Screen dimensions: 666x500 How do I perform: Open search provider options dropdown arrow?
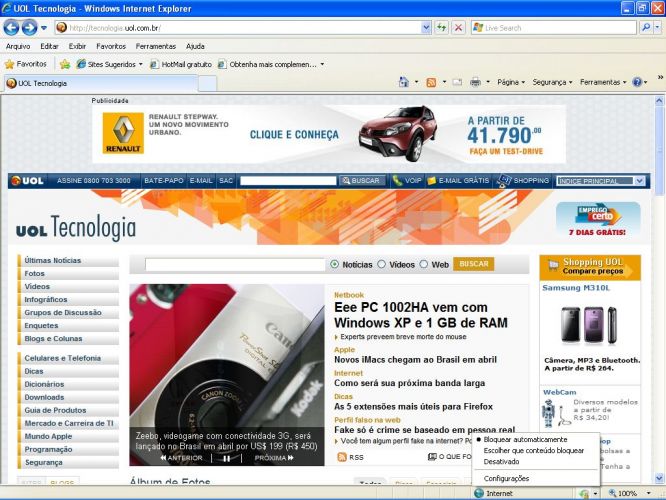coord(657,28)
